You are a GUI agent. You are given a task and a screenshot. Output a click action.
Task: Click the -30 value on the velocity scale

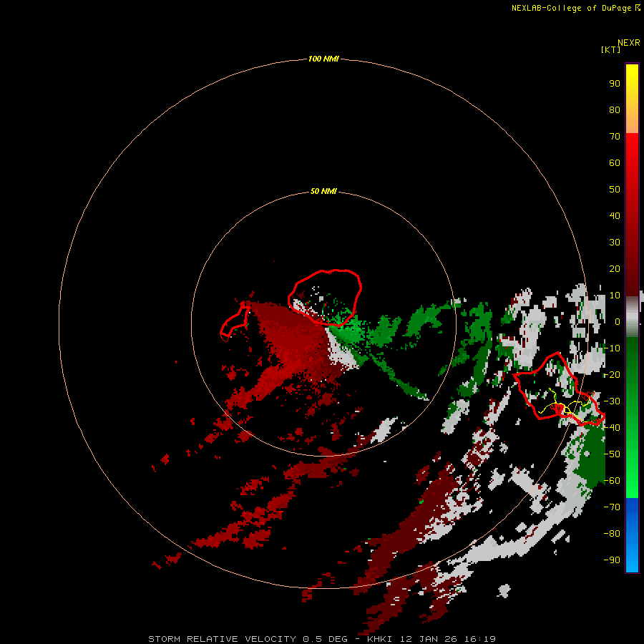(612, 401)
